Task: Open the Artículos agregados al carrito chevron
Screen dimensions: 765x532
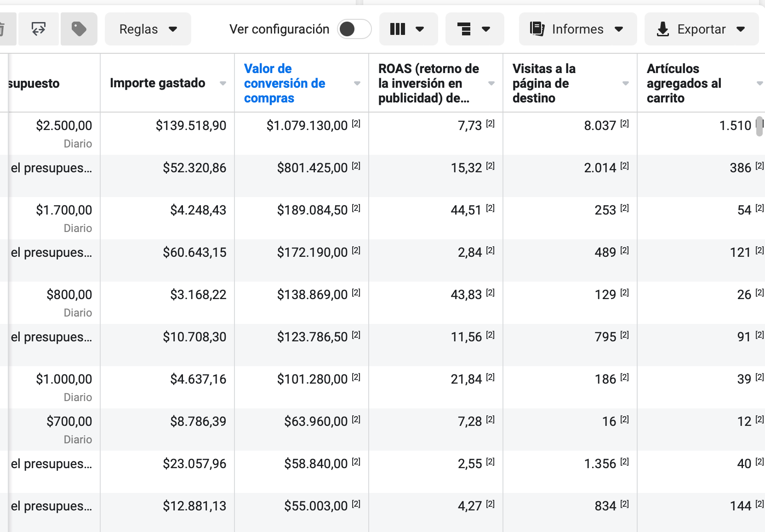Action: pyautogui.click(x=759, y=84)
